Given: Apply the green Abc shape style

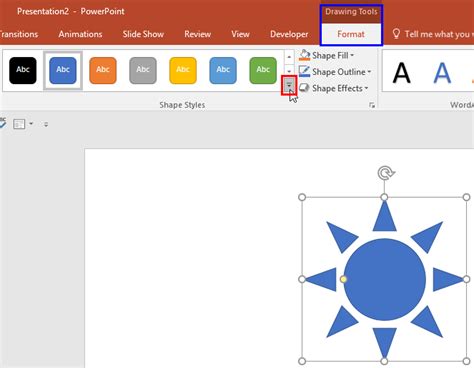Looking at the screenshot, I should pos(263,70).
